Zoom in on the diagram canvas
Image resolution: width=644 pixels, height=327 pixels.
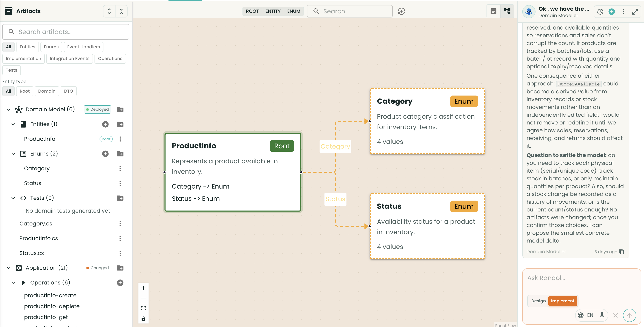click(143, 288)
